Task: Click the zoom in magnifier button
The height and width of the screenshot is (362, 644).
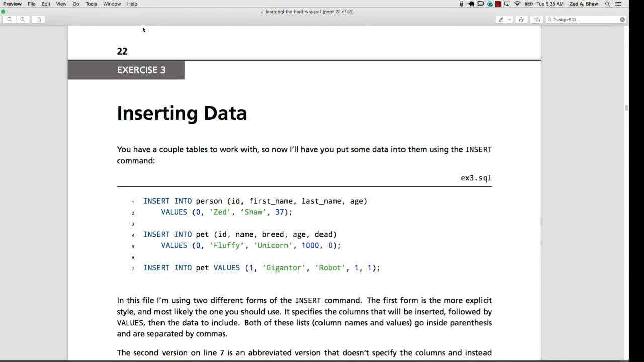Action: [23, 20]
